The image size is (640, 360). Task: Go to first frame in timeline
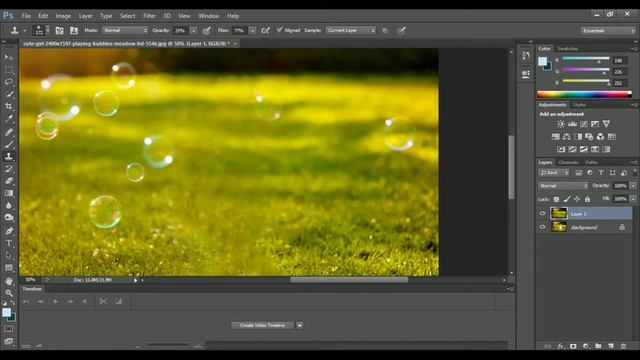pos(26,301)
